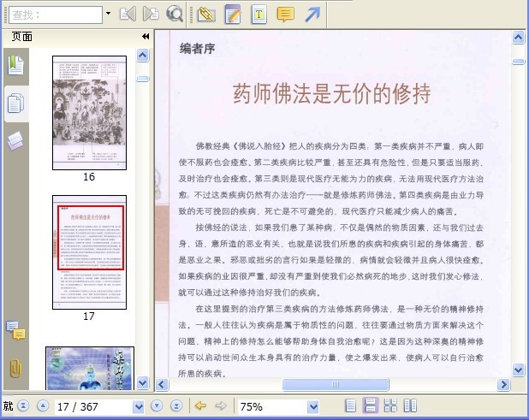Open the advanced search magnifier icon
The height and width of the screenshot is (420, 529).
[175, 15]
